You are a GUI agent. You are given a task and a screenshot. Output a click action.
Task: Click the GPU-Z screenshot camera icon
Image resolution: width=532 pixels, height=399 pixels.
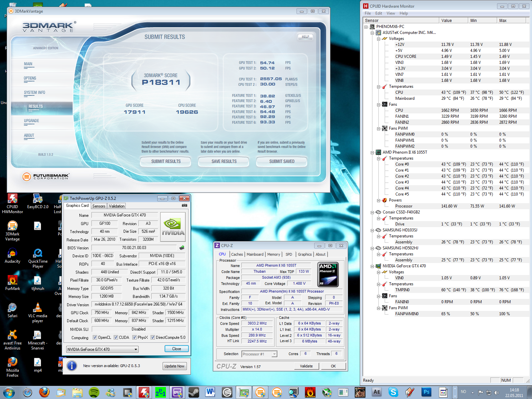(185, 205)
